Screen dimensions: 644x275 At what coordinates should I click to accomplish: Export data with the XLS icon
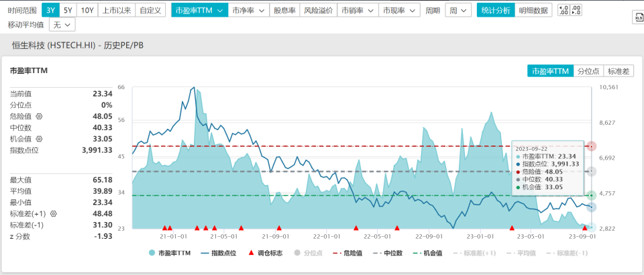pyautogui.click(x=638, y=17)
